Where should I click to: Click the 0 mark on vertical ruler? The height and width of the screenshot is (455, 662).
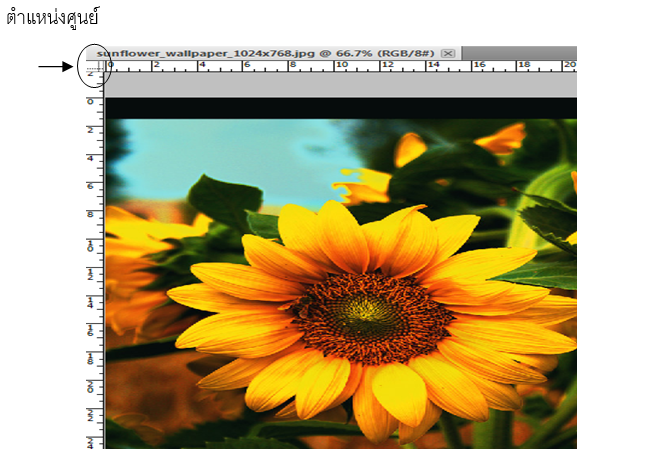click(92, 102)
